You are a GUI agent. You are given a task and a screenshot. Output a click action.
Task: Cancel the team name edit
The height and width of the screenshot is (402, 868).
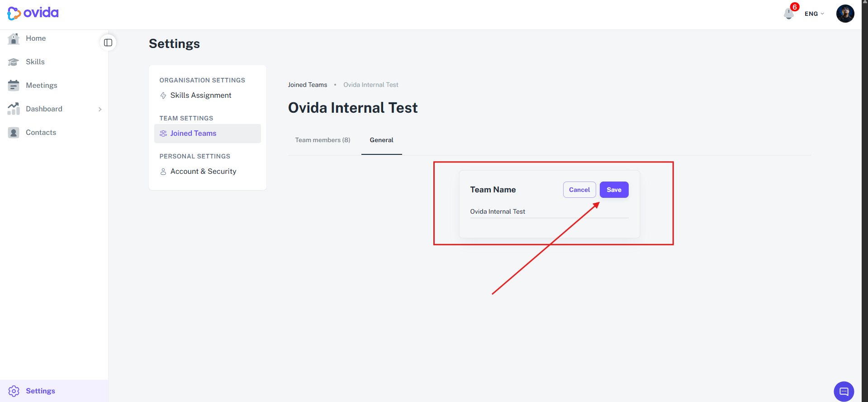(x=579, y=190)
